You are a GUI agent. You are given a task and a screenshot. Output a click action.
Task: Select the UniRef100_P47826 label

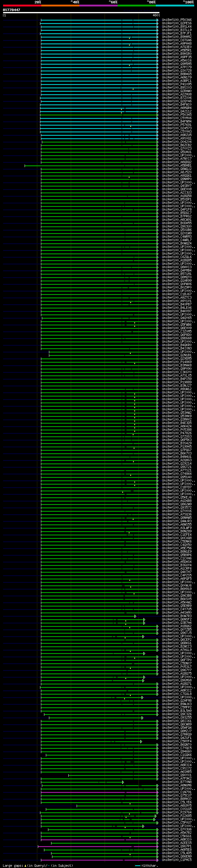click(x=176, y=433)
